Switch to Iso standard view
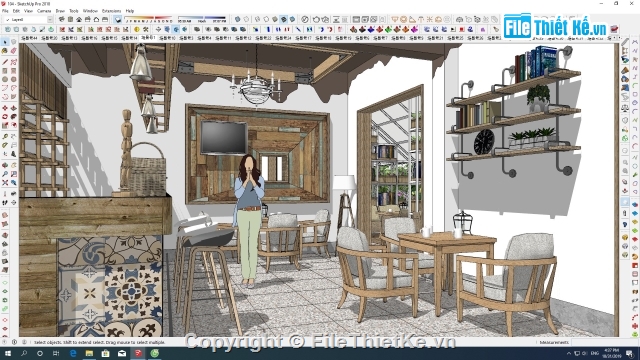Screen dimensions: 640x360 point(62,19)
